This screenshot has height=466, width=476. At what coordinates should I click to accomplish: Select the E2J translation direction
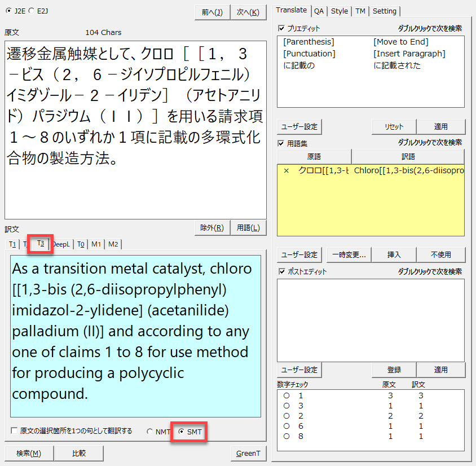[x=31, y=11]
